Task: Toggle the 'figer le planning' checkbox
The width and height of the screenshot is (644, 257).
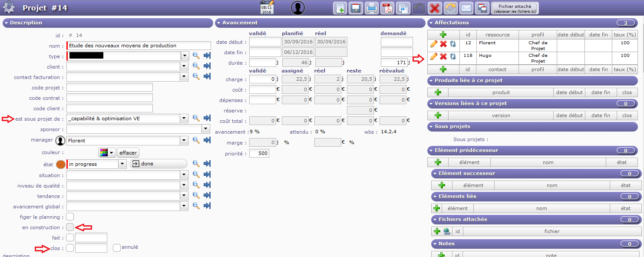Action: [x=70, y=217]
